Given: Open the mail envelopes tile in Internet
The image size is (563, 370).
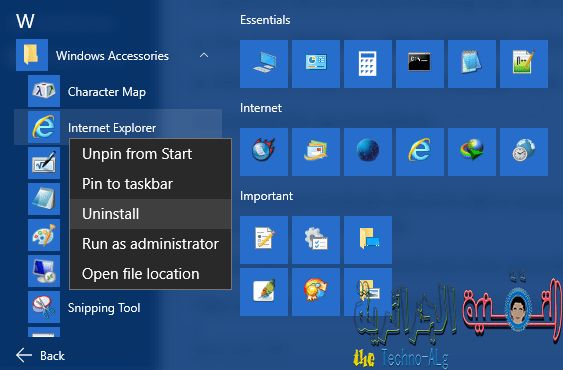Looking at the screenshot, I should point(316,152).
